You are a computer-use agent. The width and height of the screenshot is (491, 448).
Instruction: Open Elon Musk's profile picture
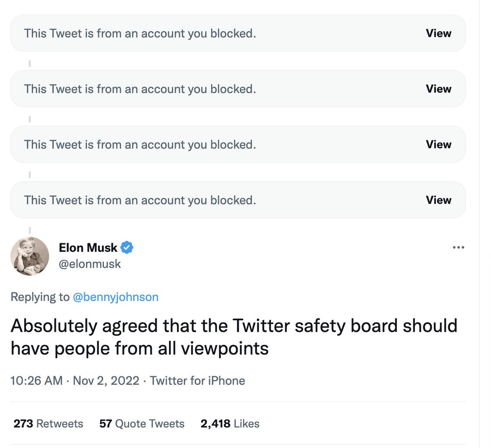click(x=29, y=256)
